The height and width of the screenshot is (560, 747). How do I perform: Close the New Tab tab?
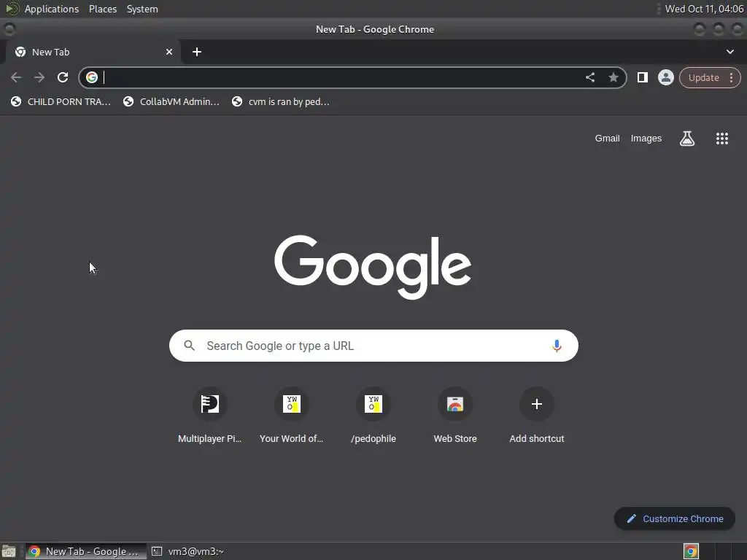pyautogui.click(x=169, y=52)
